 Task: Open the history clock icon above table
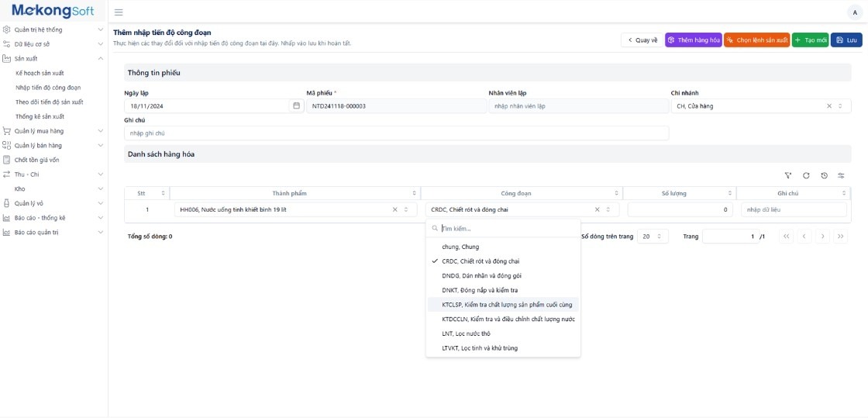[x=824, y=175]
